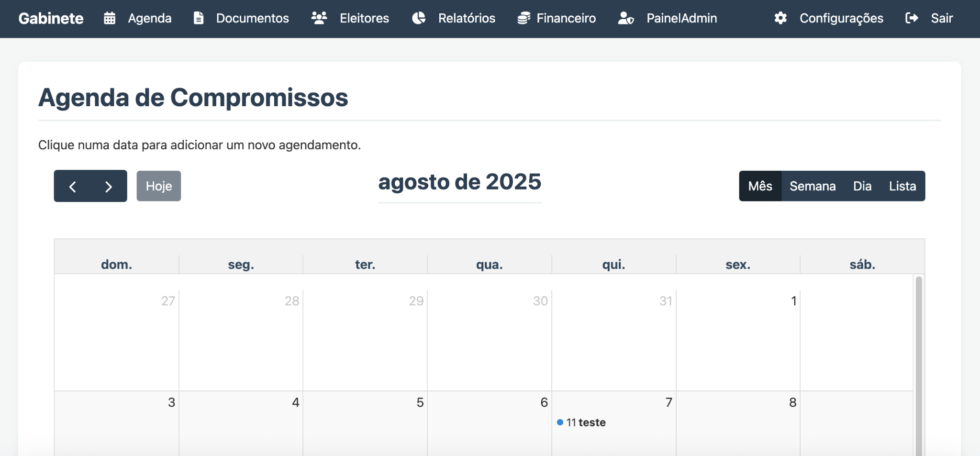Click the coins icon beside Financeiro

click(x=524, y=18)
